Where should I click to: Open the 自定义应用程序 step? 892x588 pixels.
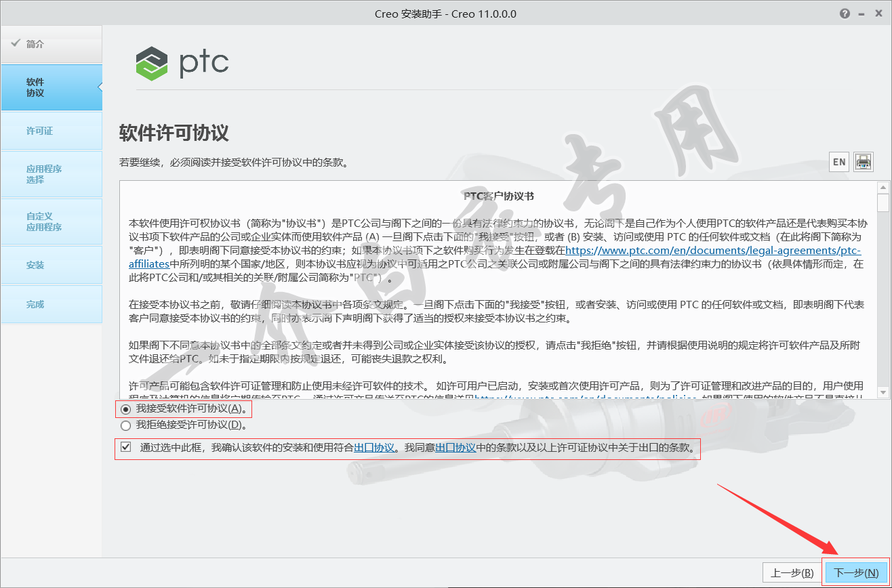tap(51, 222)
